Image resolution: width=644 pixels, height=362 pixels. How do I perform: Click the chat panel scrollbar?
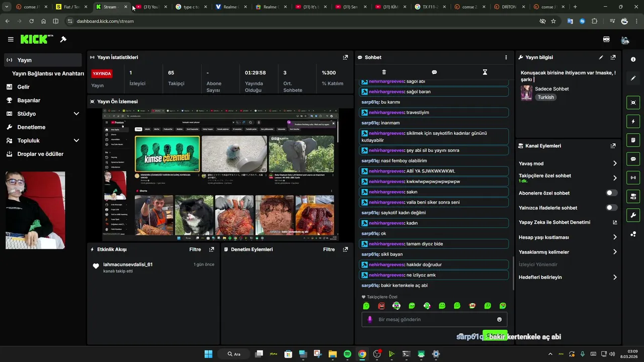pyautogui.click(x=513, y=273)
